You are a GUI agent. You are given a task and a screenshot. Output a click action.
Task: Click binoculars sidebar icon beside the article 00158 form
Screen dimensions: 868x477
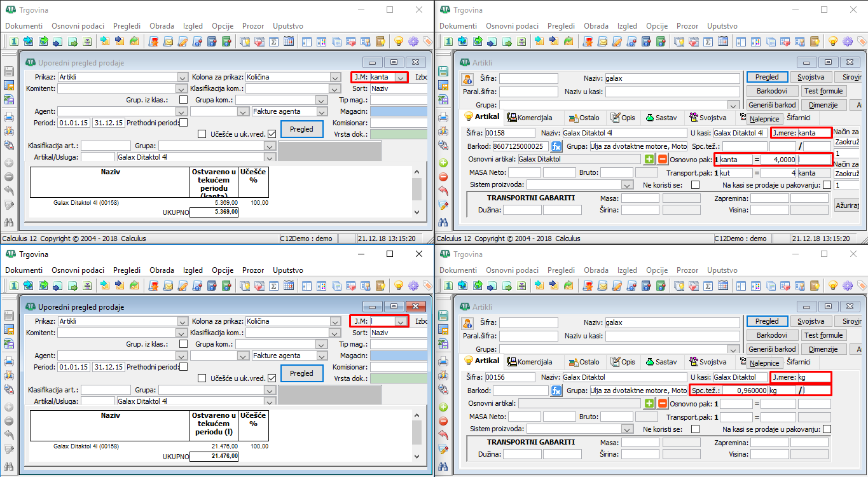pyautogui.click(x=444, y=221)
